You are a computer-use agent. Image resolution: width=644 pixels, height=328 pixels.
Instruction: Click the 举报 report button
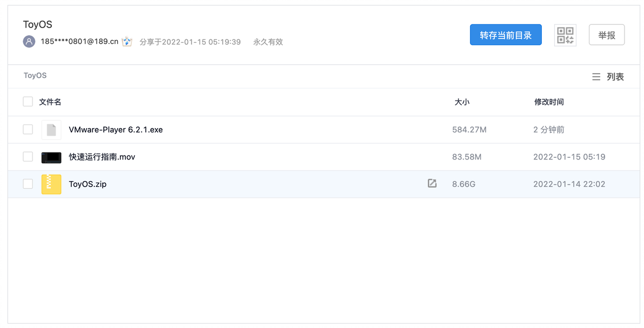606,35
